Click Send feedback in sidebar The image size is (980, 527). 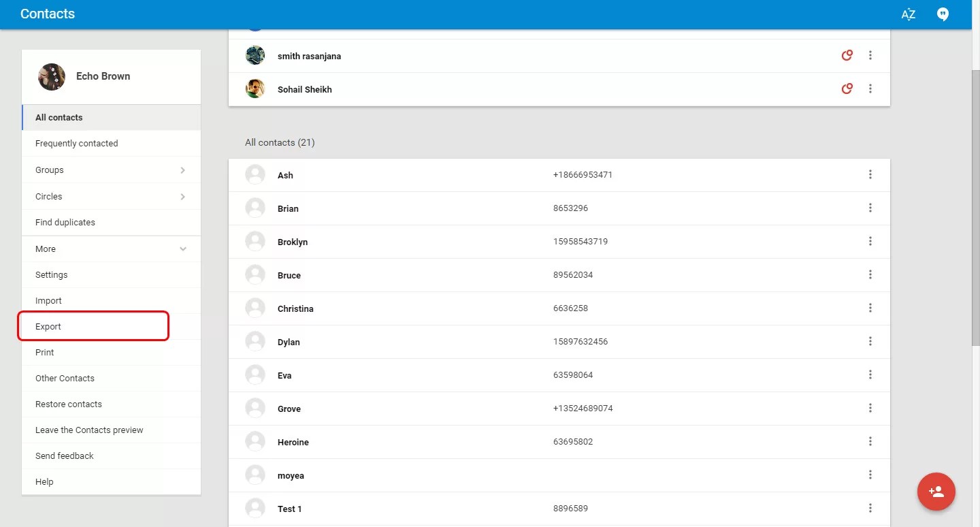112,456
